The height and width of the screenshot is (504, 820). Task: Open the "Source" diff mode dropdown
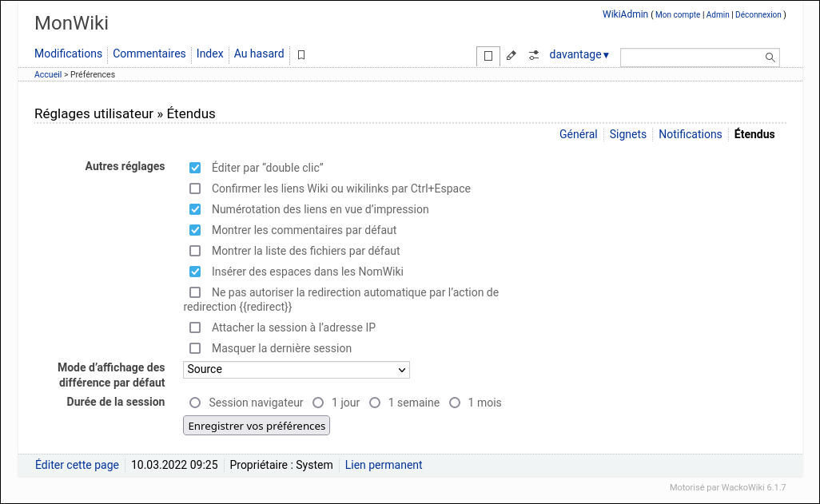tap(297, 370)
